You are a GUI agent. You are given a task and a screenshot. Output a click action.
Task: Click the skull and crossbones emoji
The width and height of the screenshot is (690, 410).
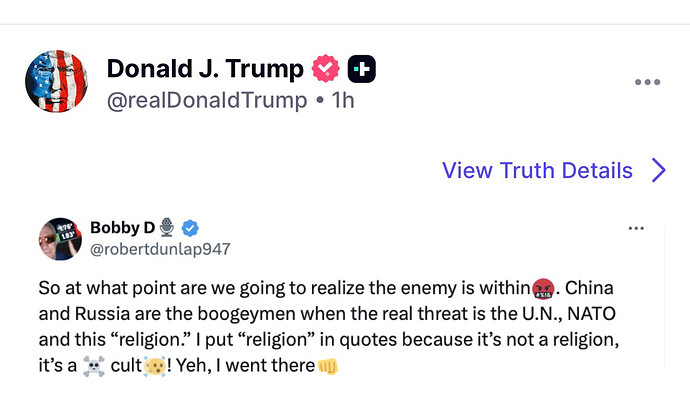point(94,366)
